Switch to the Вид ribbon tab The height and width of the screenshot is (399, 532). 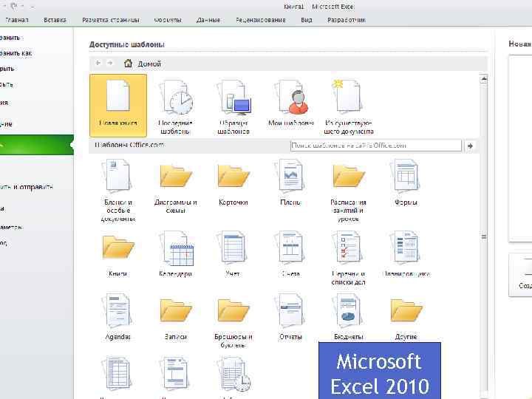(307, 20)
